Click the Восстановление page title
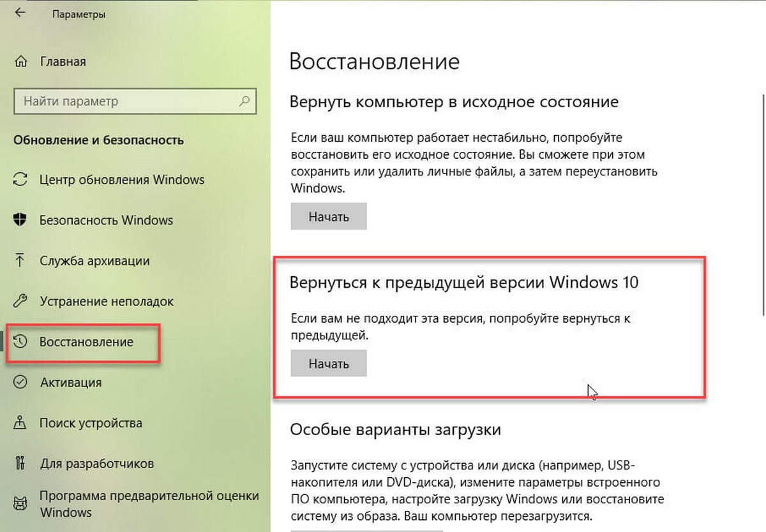This screenshot has width=766, height=532. point(375,62)
